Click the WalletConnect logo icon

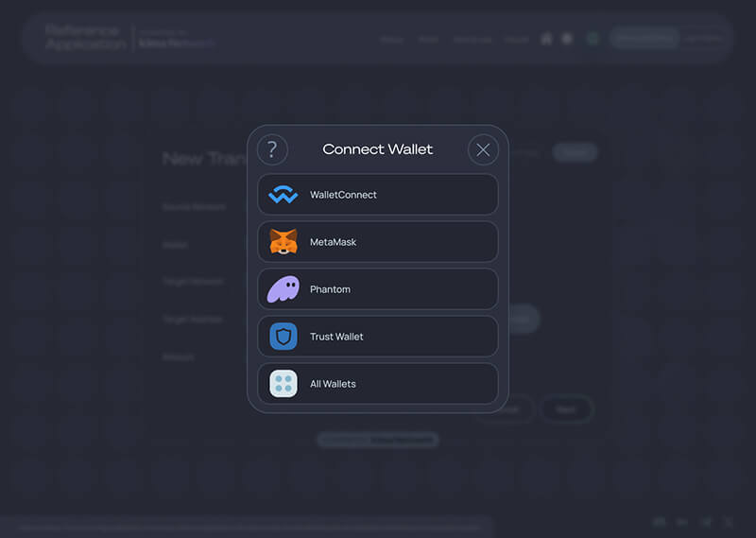pyautogui.click(x=283, y=195)
